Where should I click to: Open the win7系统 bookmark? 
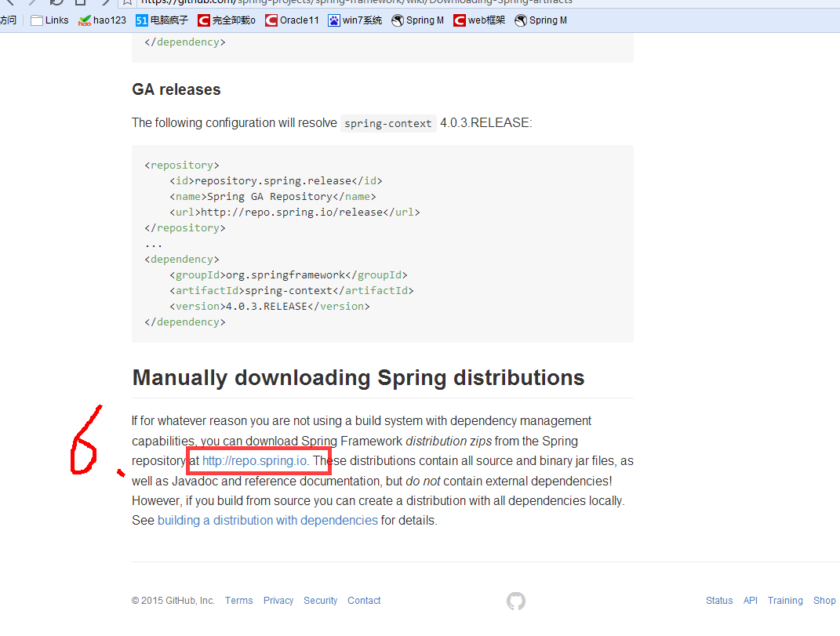click(355, 20)
